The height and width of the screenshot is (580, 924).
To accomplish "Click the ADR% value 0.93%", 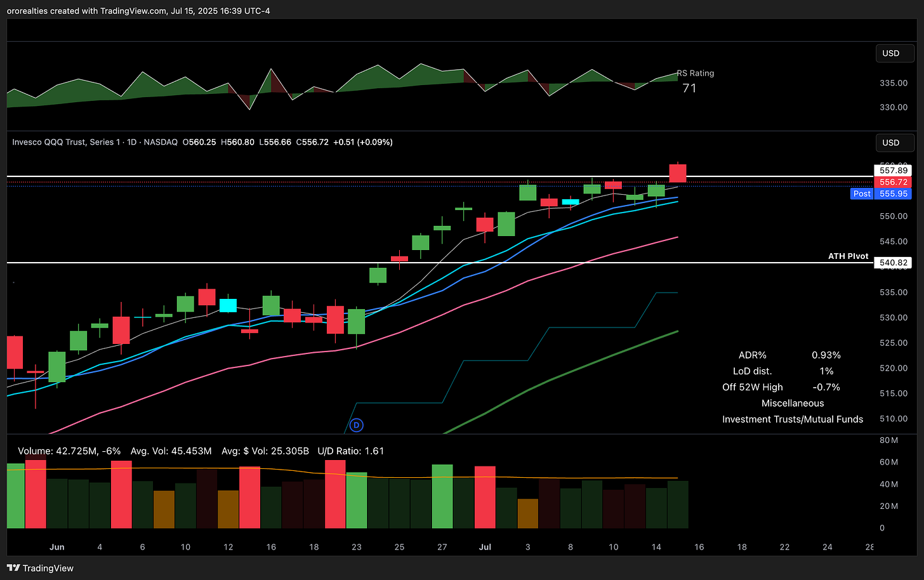I will (826, 355).
